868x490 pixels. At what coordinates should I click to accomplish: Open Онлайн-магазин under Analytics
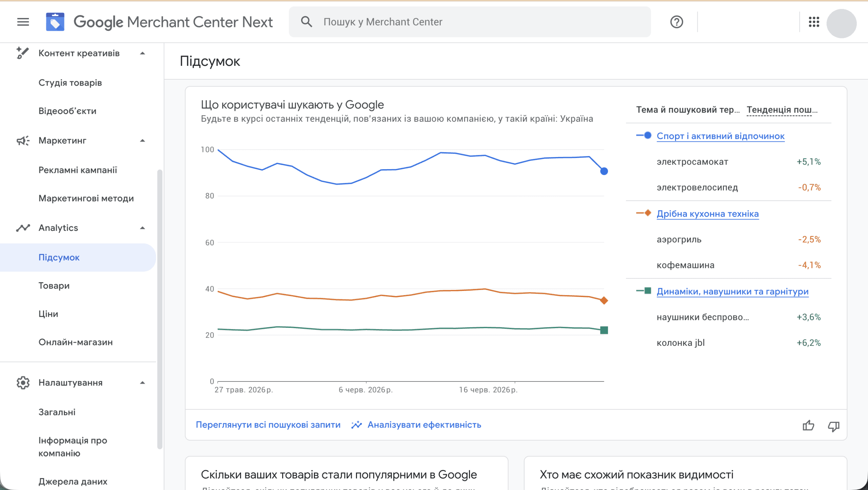coord(76,342)
